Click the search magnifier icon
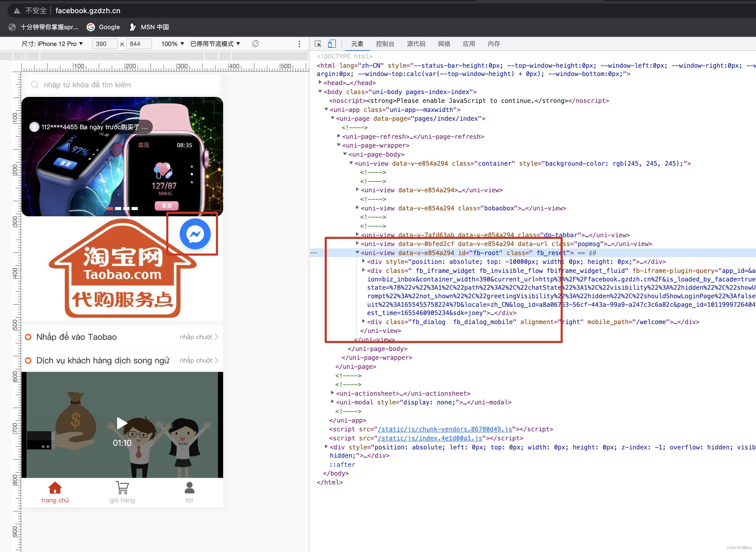 coord(35,85)
